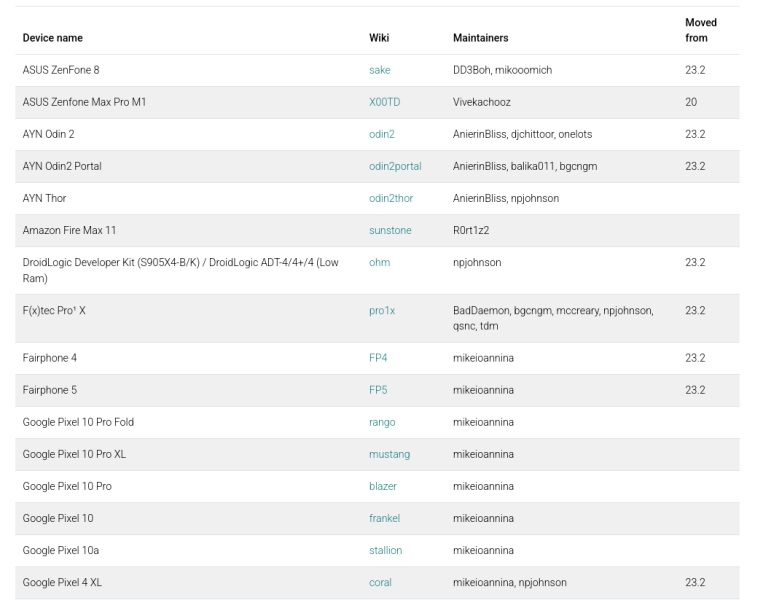Click the Maintainers column header
763x600 pixels.
[x=480, y=38]
